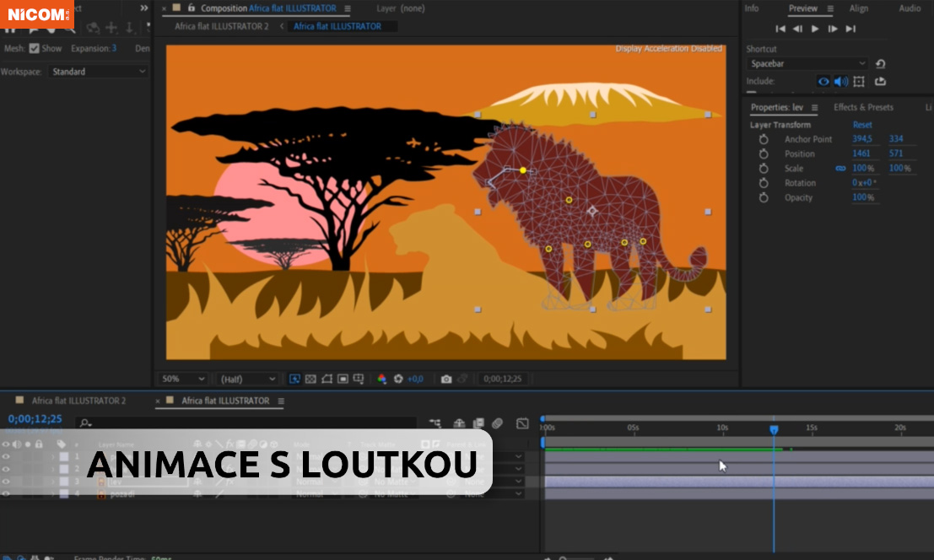Toggle include overlays and layer controls
Screen dimensions: 934x560
click(859, 82)
